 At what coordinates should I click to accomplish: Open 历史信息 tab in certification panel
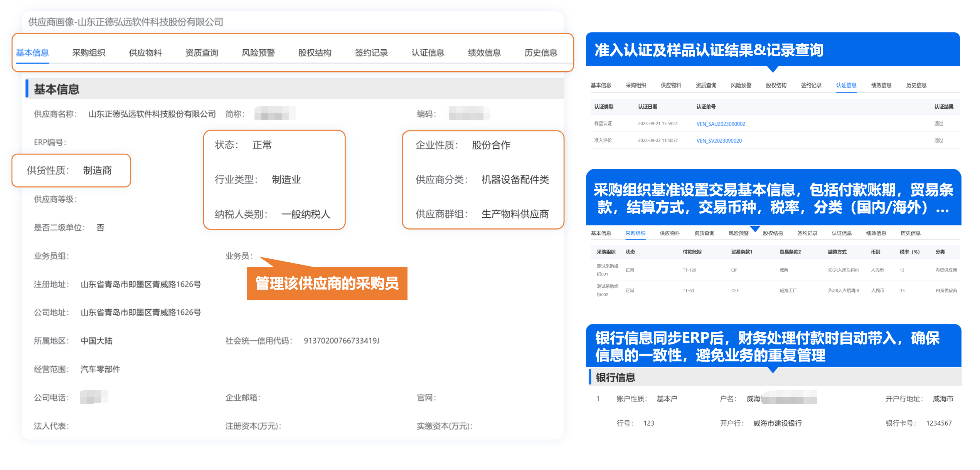tap(916, 86)
